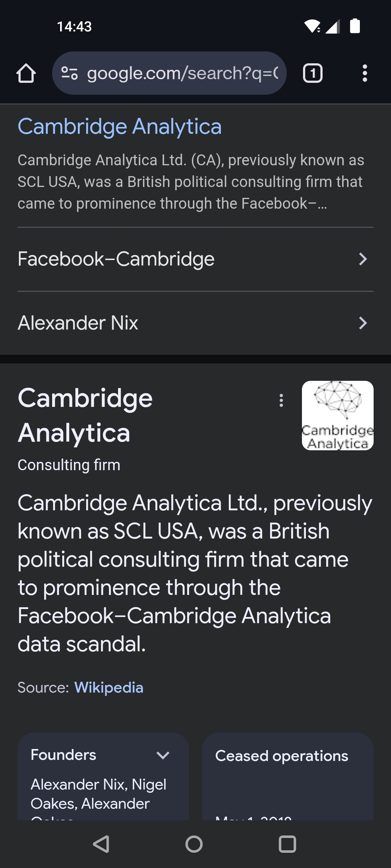391x868 pixels.
Task: Select the Facebook–Cambridge related entry
Action: [x=116, y=259]
